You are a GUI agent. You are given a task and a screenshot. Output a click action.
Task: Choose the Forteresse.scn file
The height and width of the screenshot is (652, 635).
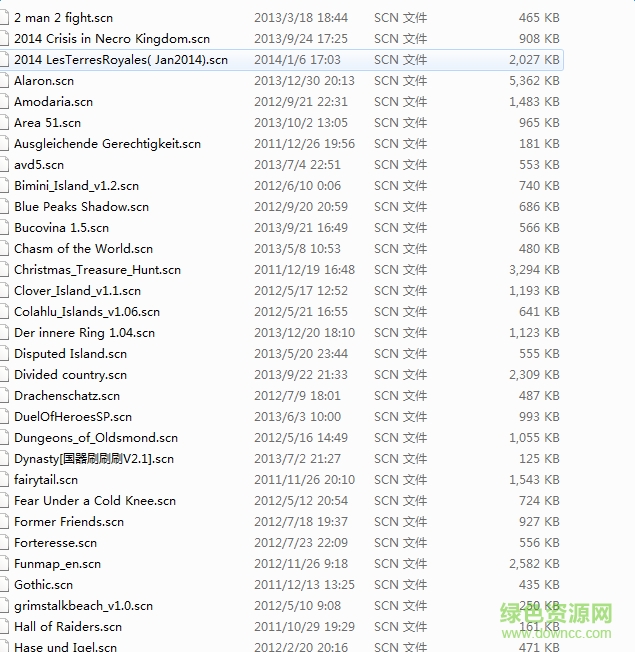tap(55, 543)
